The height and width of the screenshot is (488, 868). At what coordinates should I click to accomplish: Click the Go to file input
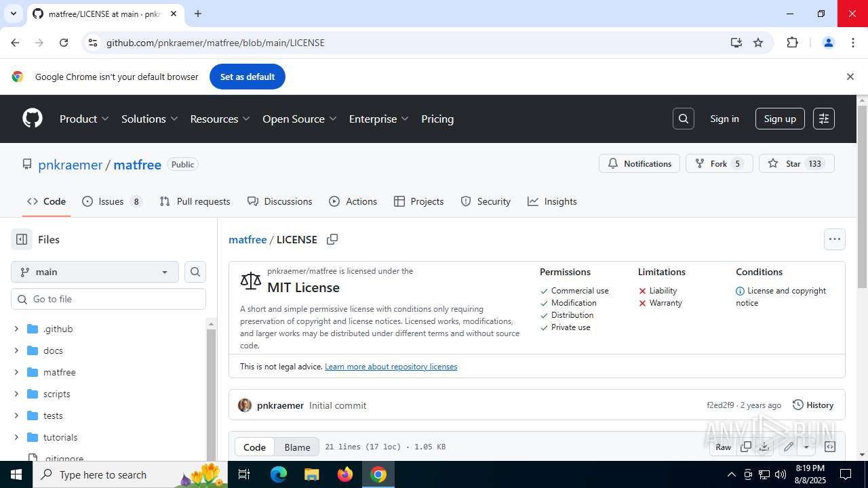pos(108,299)
